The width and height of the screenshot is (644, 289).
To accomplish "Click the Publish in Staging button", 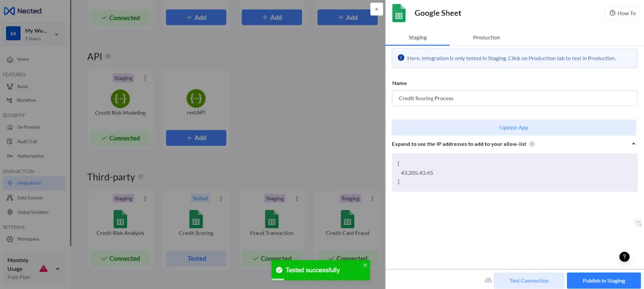I will pos(604,281).
